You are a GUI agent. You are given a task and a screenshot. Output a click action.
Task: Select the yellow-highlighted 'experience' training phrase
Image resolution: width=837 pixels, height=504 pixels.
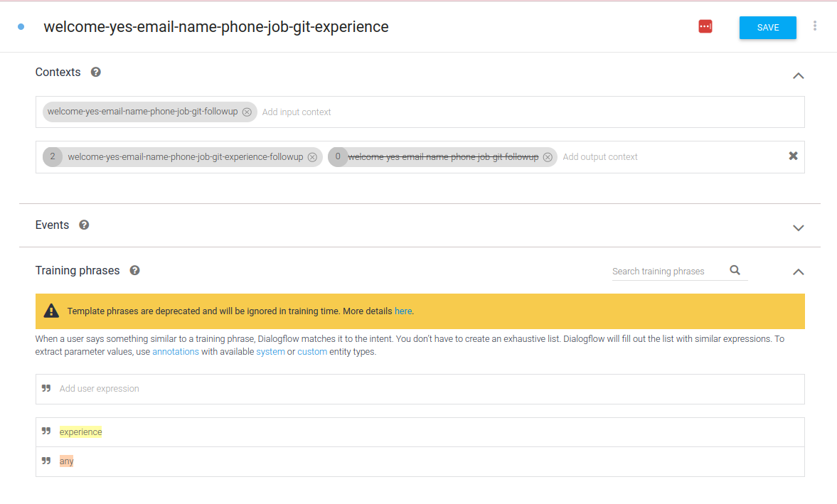tap(80, 432)
